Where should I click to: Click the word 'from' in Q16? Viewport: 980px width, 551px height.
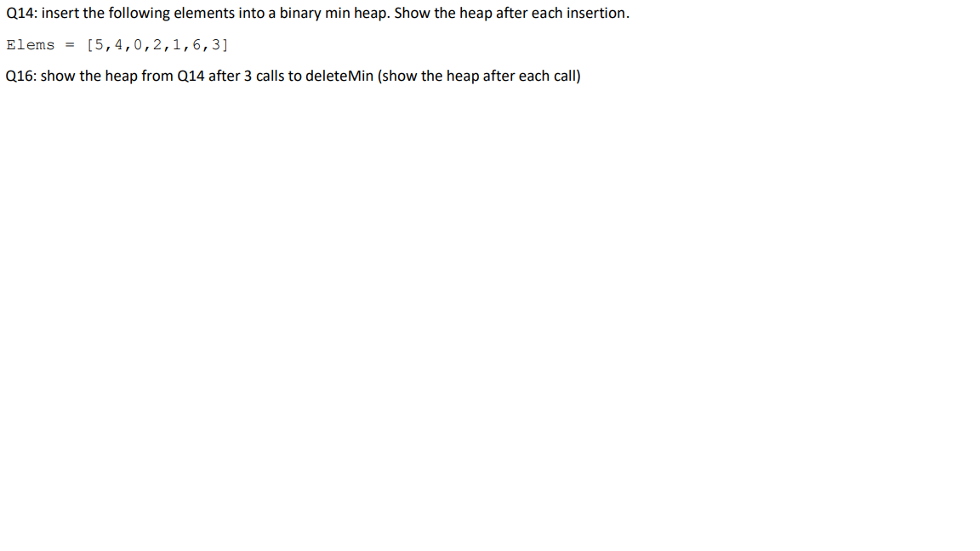point(157,77)
